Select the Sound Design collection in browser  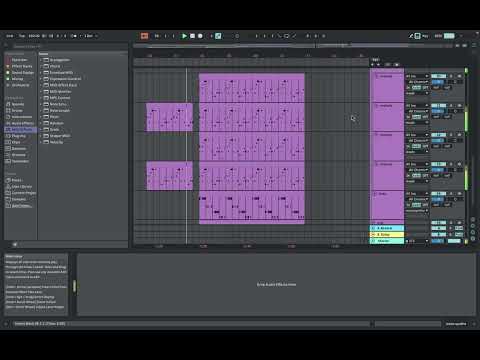pos(20,73)
